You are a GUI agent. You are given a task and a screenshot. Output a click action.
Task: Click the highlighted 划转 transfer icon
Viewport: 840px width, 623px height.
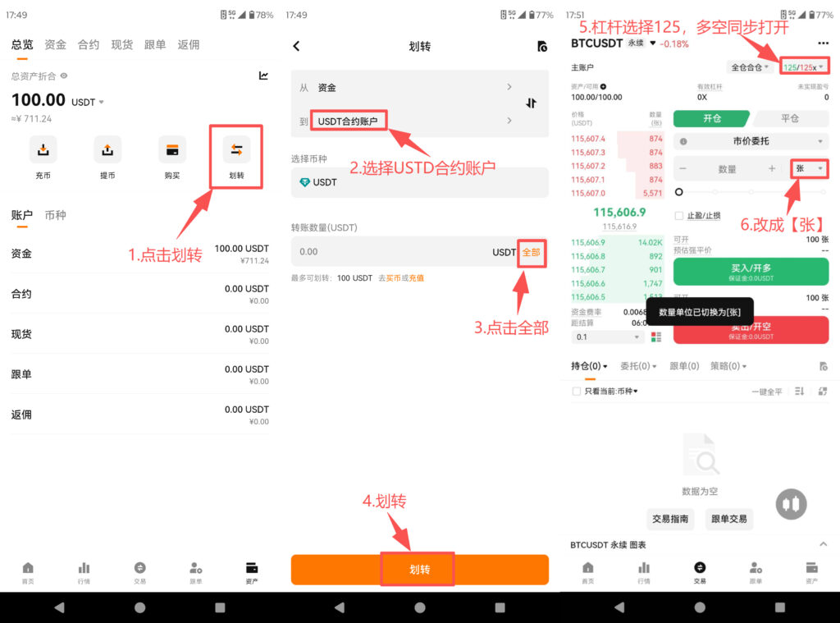[x=236, y=151]
